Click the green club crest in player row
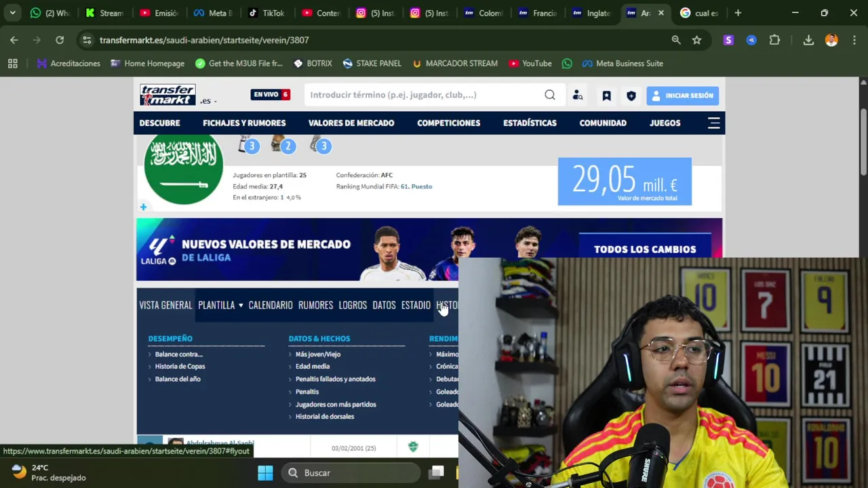868x488 pixels. 413,447
